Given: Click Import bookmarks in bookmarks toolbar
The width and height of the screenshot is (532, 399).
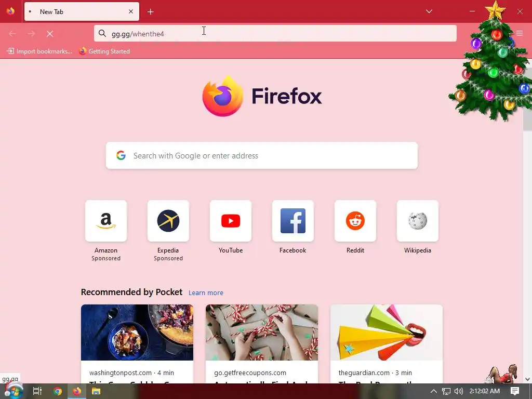Looking at the screenshot, I should [39, 51].
